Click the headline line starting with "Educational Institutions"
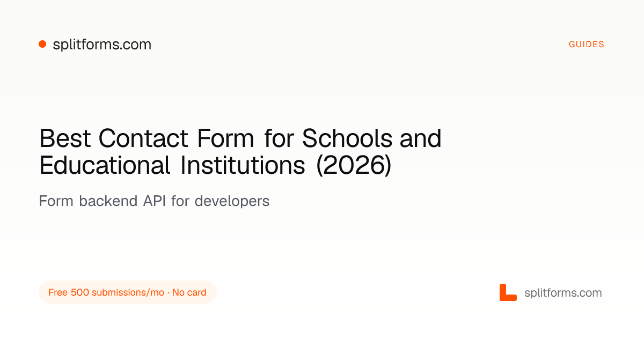The width and height of the screenshot is (644, 338). point(215,166)
